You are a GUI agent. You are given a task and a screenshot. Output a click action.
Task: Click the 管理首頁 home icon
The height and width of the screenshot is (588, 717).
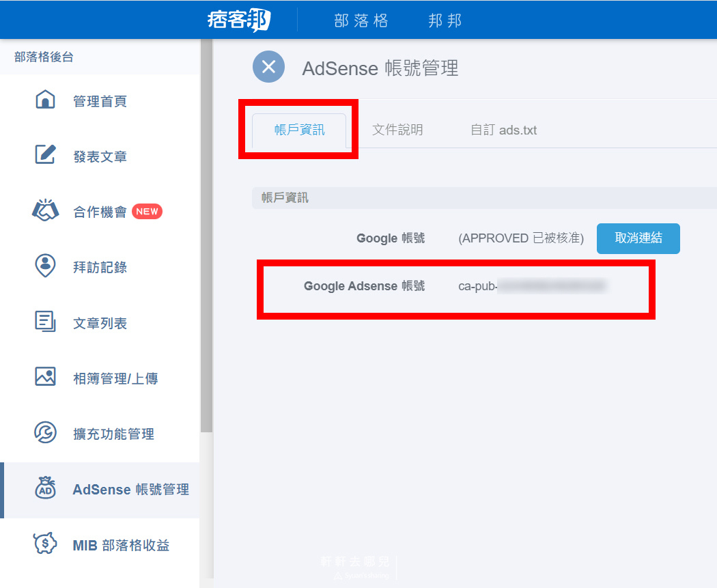pyautogui.click(x=45, y=100)
